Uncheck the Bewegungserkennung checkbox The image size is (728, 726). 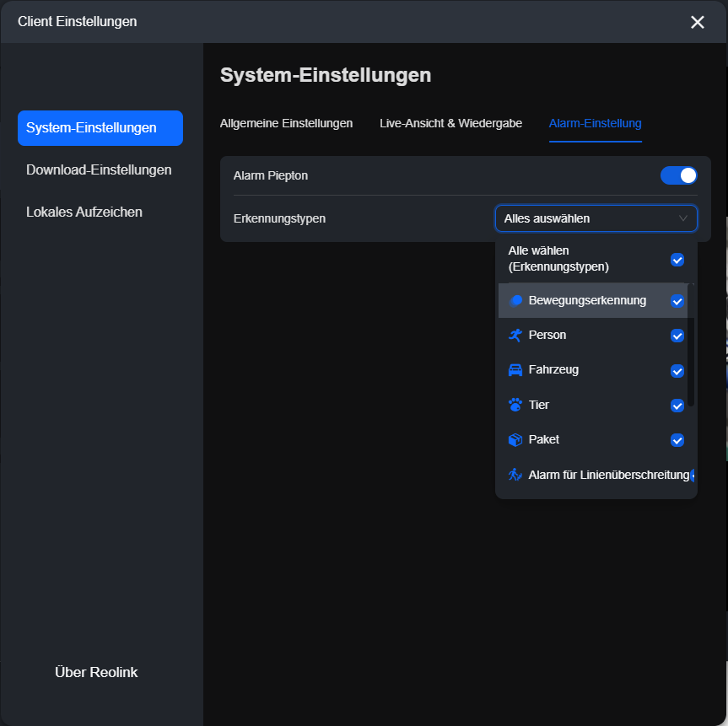(x=677, y=301)
